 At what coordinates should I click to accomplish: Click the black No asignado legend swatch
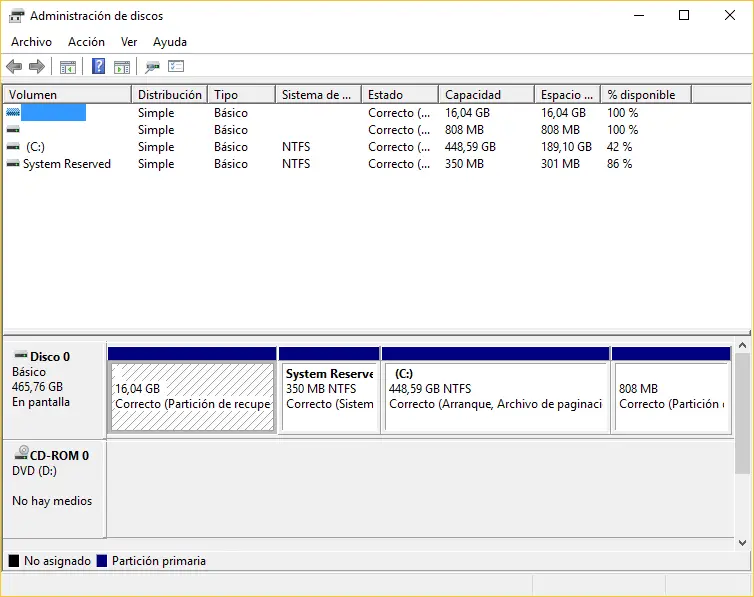tap(14, 560)
